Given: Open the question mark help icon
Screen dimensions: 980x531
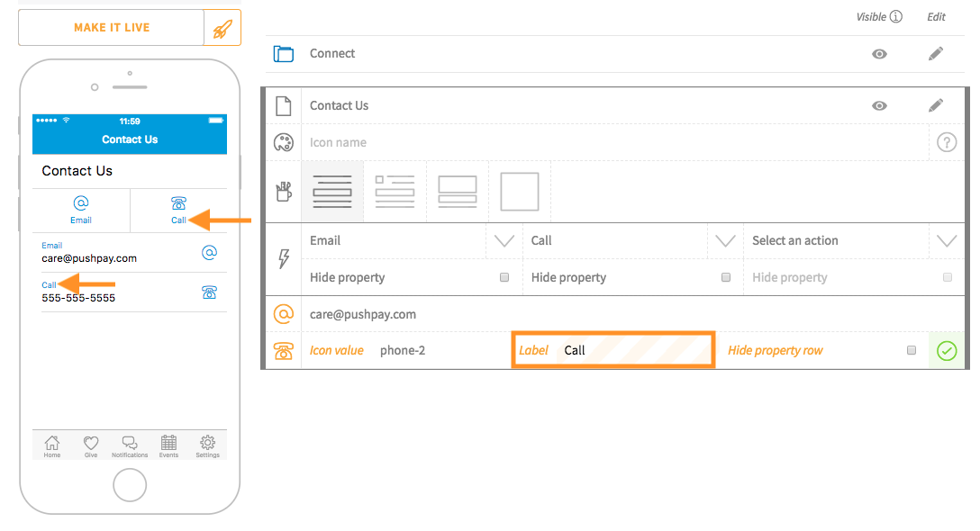Looking at the screenshot, I should click(947, 141).
